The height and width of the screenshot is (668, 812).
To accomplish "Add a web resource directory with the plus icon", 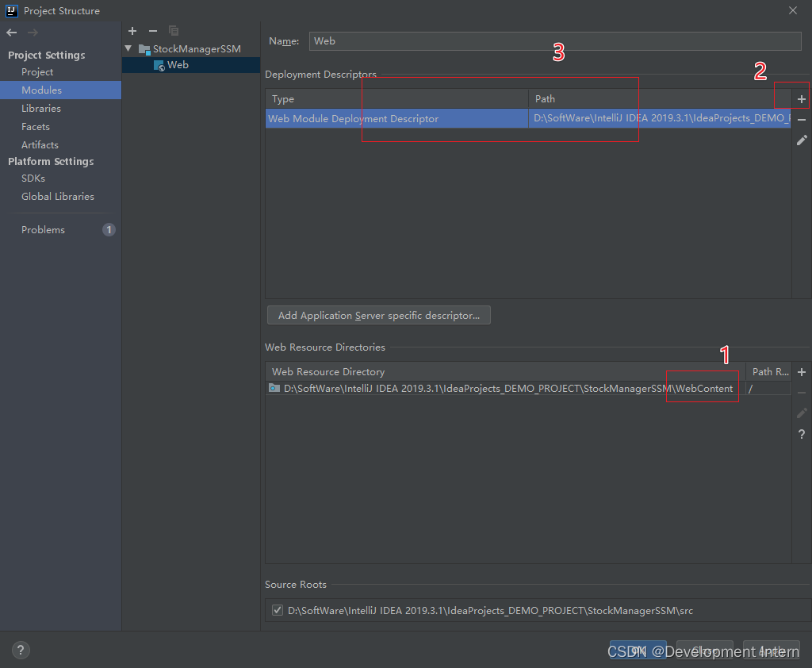I will (802, 372).
